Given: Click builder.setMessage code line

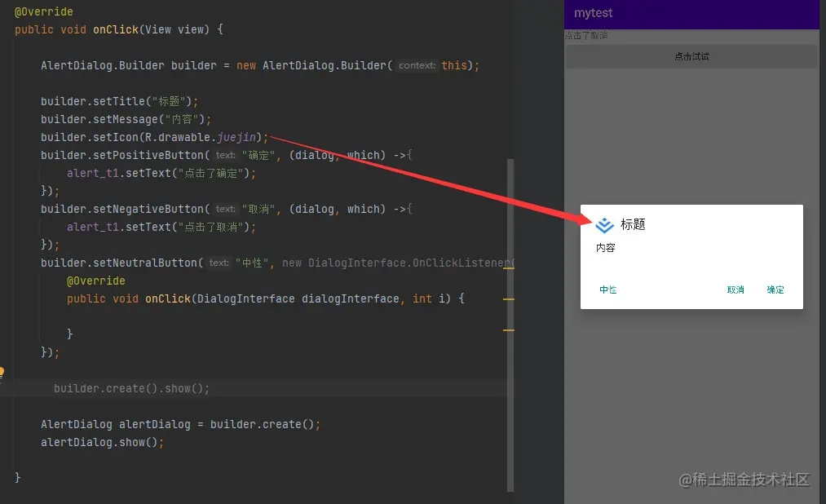Looking at the screenshot, I should click(126, 120).
